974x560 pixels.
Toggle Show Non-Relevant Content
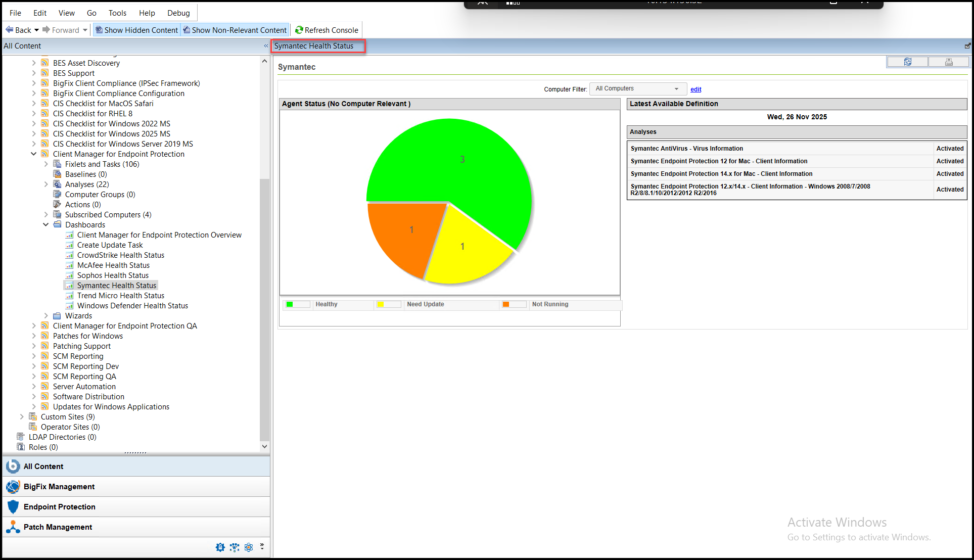tap(235, 30)
